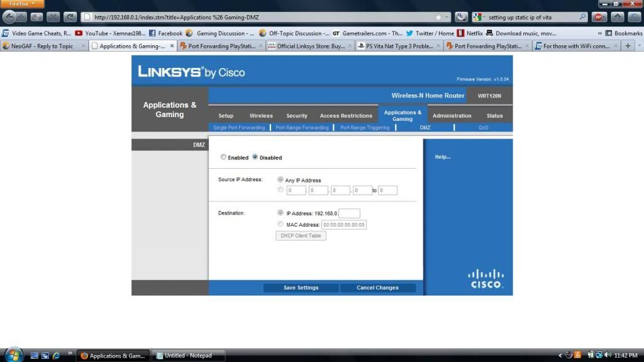
Task: Open the Windows Start menu orb
Action: 12,355
